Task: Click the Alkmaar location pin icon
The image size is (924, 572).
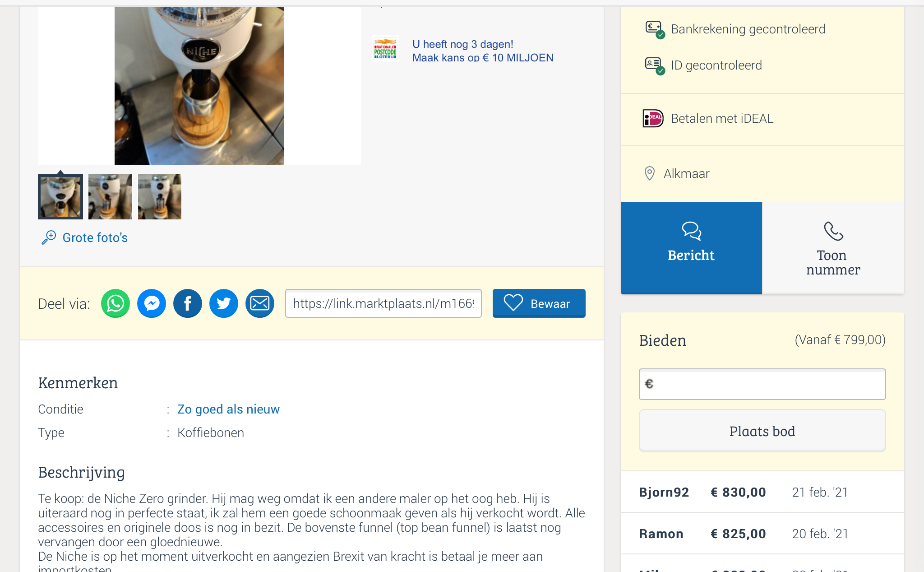Action: [650, 173]
